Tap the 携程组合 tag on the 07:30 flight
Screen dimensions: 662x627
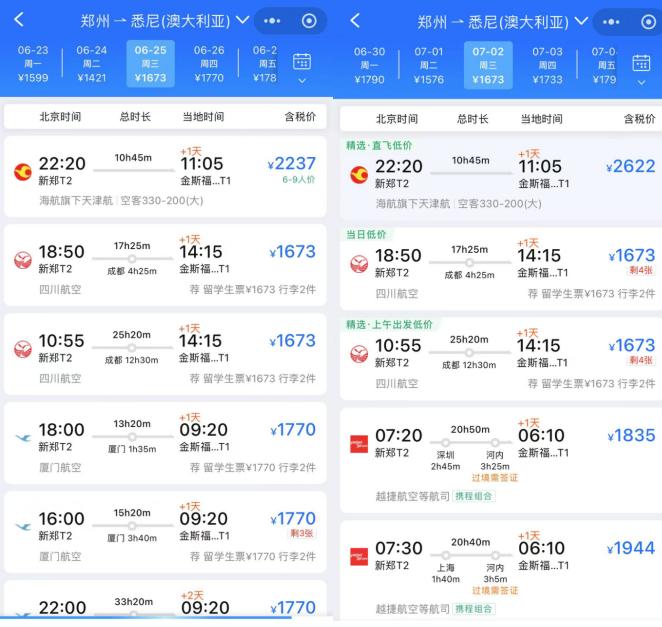pos(474,608)
